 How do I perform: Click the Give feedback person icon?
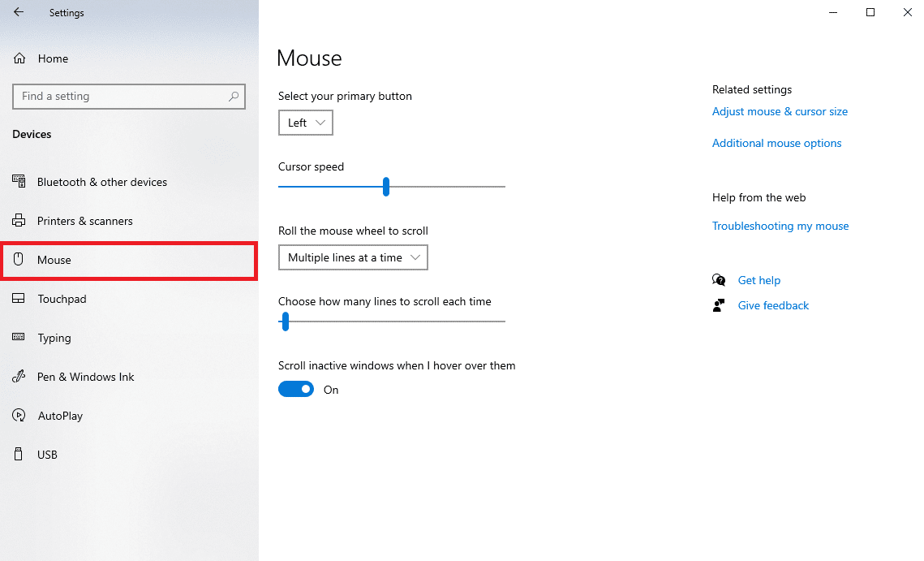pyautogui.click(x=718, y=305)
